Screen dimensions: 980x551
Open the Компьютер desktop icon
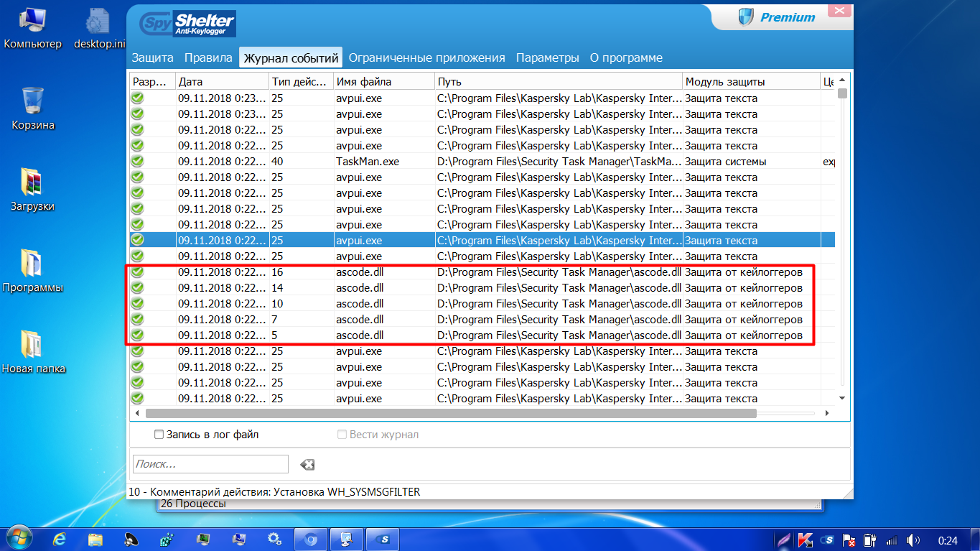point(33,29)
